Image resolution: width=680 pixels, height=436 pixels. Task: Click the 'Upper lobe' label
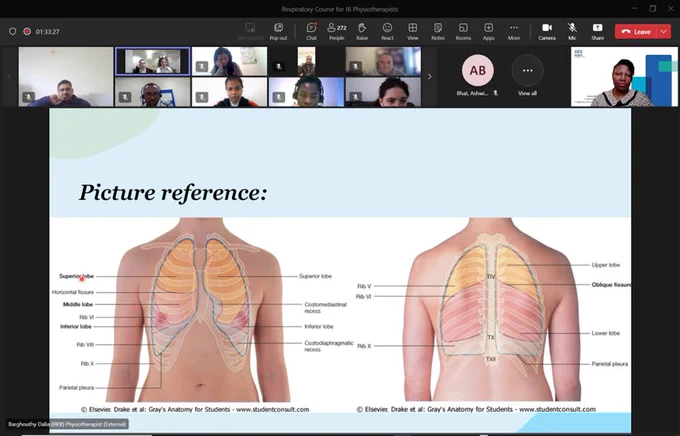(x=605, y=265)
